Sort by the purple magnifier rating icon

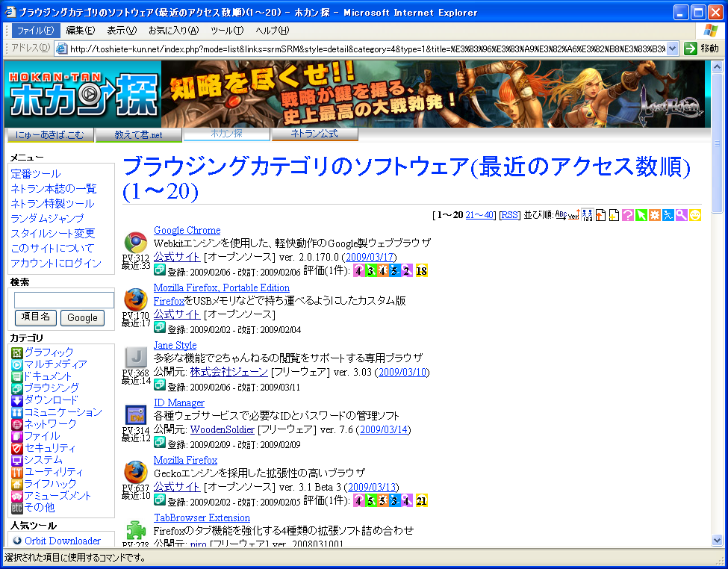[682, 215]
